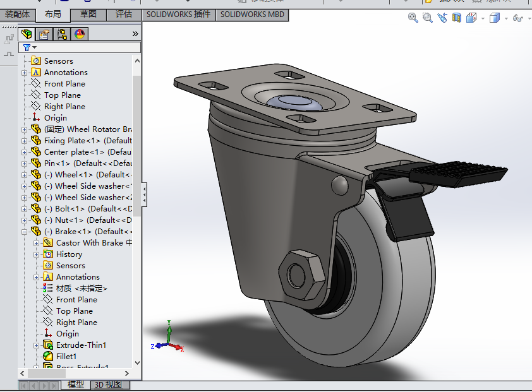Image resolution: width=532 pixels, height=392 pixels.
Task: Click the Zoom to Fit icon
Action: [413, 18]
